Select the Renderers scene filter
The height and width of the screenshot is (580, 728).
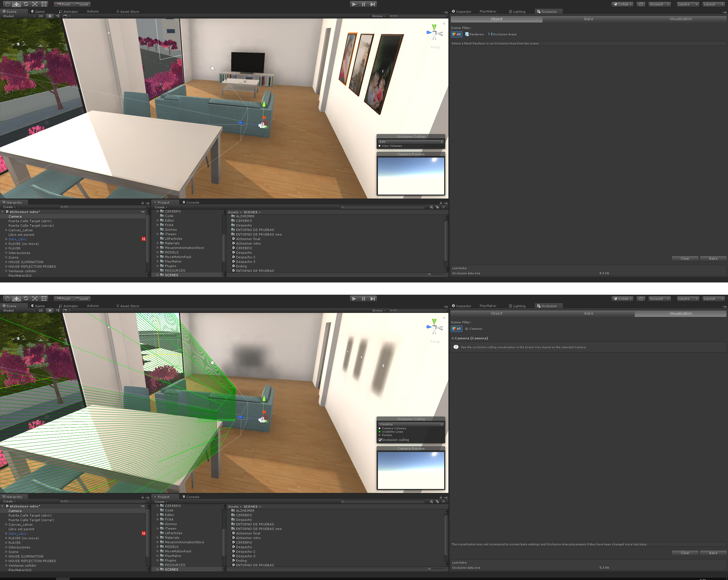(474, 34)
